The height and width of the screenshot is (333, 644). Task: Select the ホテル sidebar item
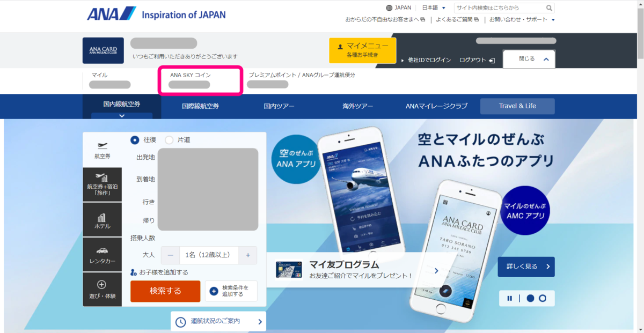click(x=102, y=220)
